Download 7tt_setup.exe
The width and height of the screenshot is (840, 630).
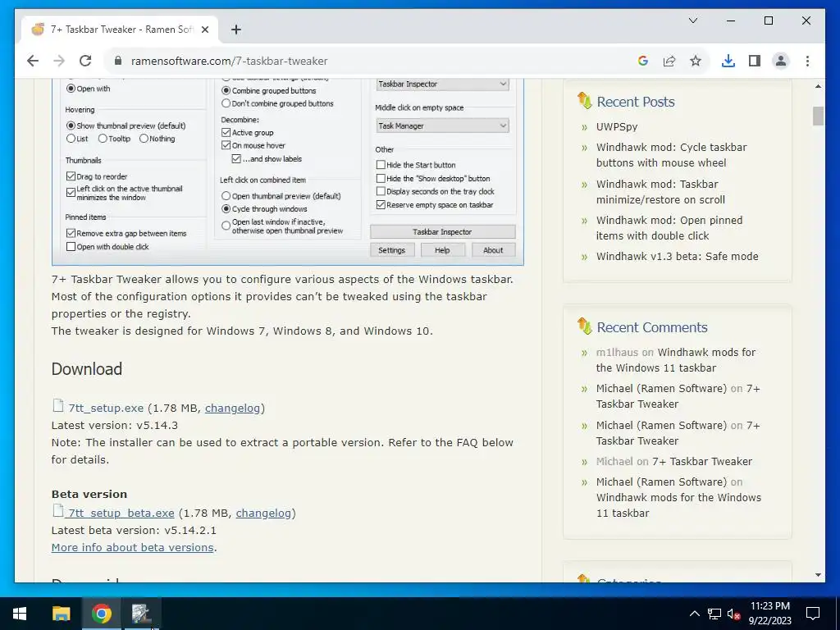[106, 409]
